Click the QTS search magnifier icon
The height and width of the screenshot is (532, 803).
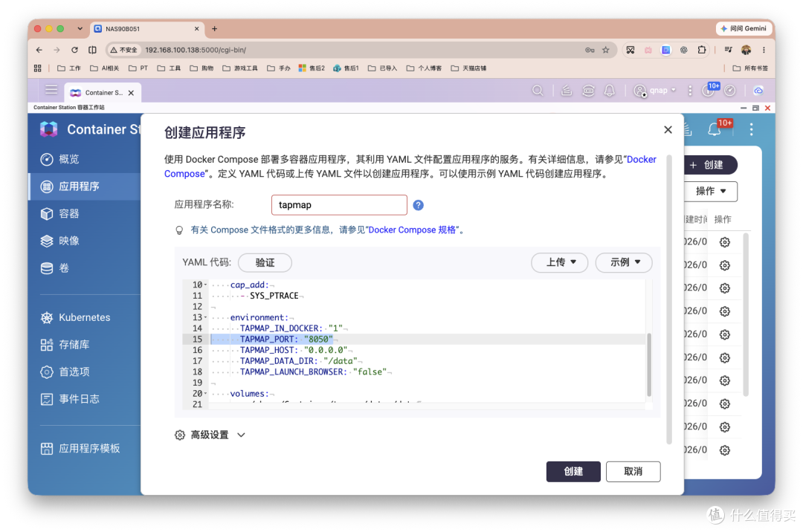[538, 91]
